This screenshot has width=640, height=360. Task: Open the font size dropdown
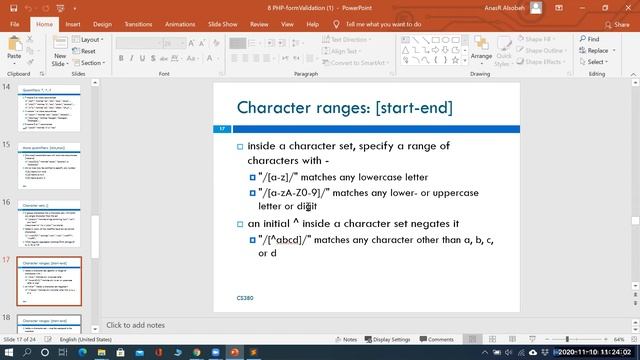pos(175,43)
